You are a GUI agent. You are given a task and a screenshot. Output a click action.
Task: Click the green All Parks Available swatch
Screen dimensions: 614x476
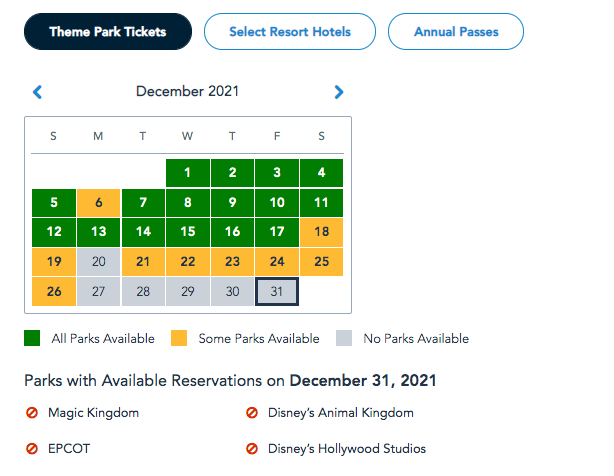coord(33,338)
